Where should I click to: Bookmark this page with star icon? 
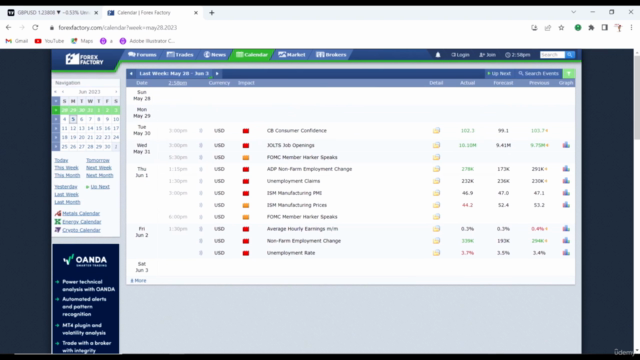561,28
